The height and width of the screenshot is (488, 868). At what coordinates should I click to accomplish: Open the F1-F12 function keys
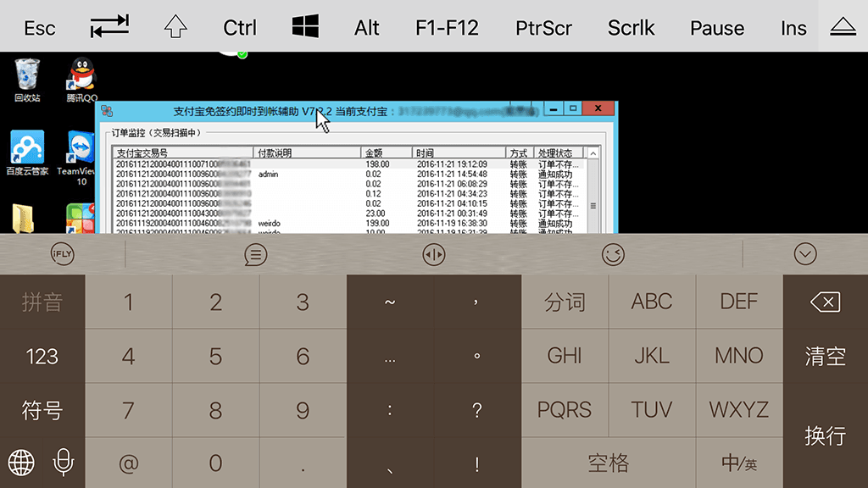[447, 28]
